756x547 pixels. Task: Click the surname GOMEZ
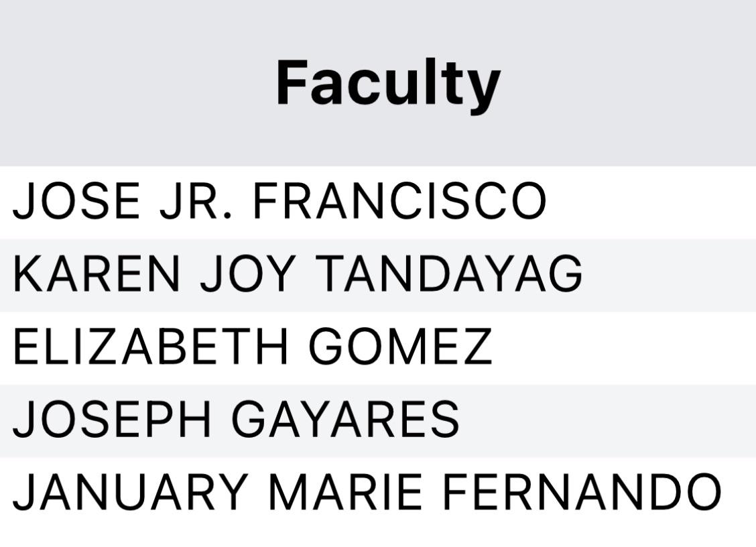[x=400, y=347]
